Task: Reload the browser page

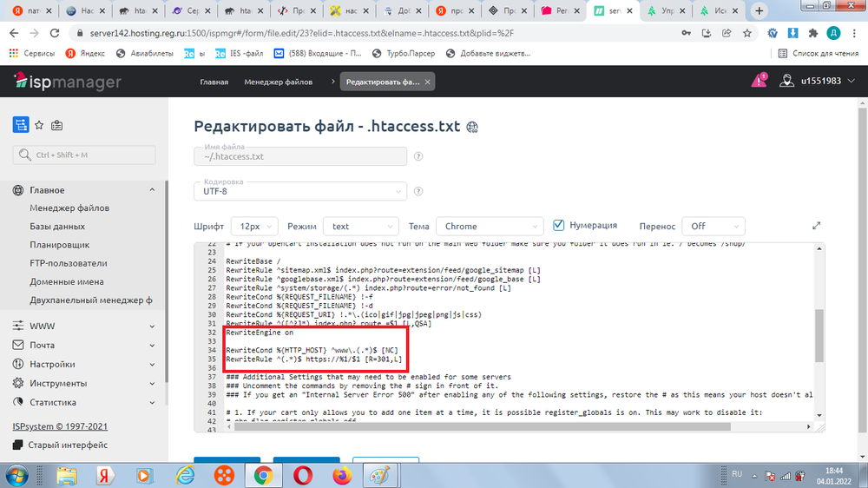Action: pyautogui.click(x=54, y=33)
